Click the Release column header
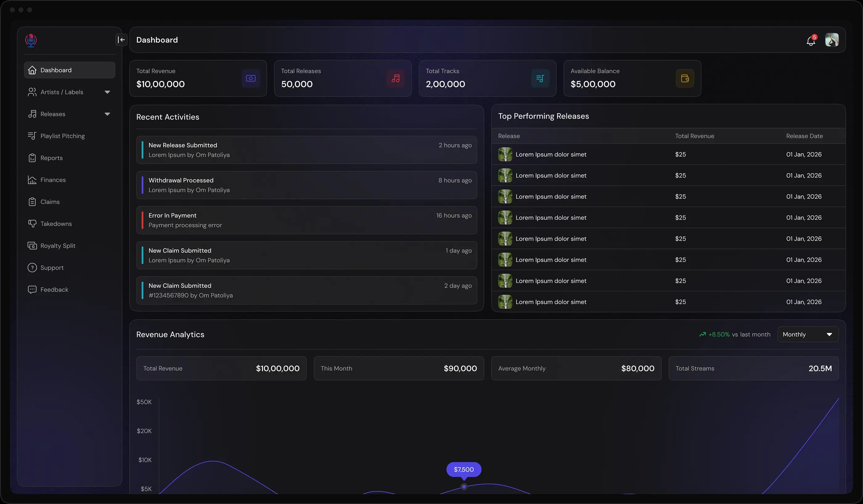 (509, 136)
